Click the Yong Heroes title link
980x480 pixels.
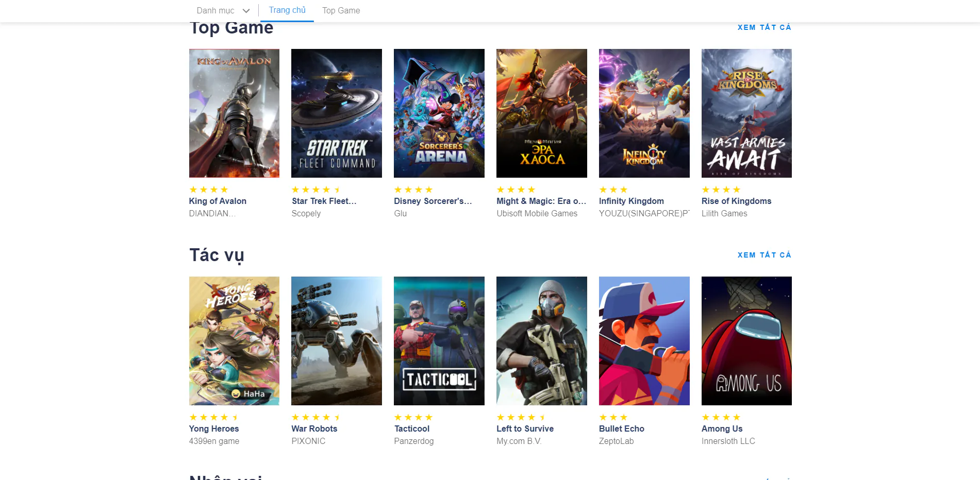click(214, 428)
